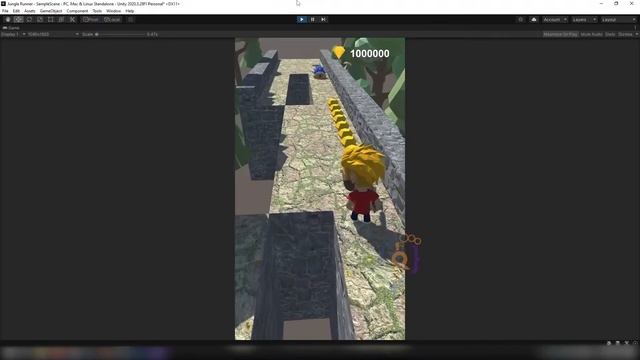Toggle the Local/Global handle rotation

pyautogui.click(x=112, y=20)
